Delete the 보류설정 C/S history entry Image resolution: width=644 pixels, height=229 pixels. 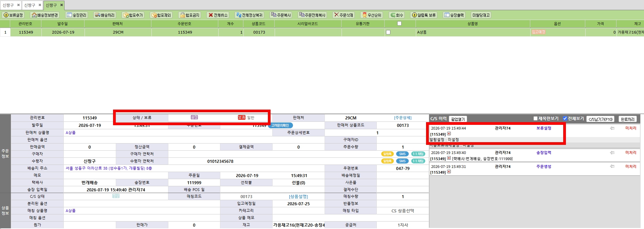click(x=449, y=134)
